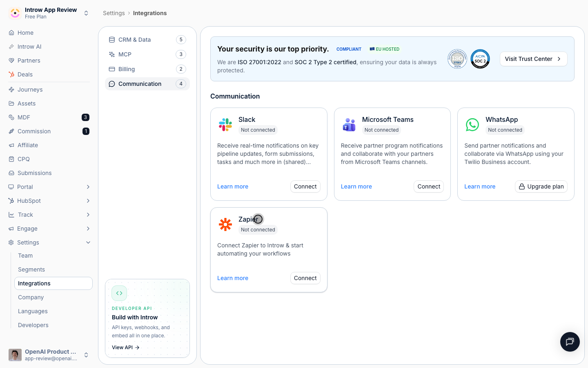Click the Introw logo in the workspace header
Image resolution: width=588 pixels, height=368 pixels.
tap(15, 13)
